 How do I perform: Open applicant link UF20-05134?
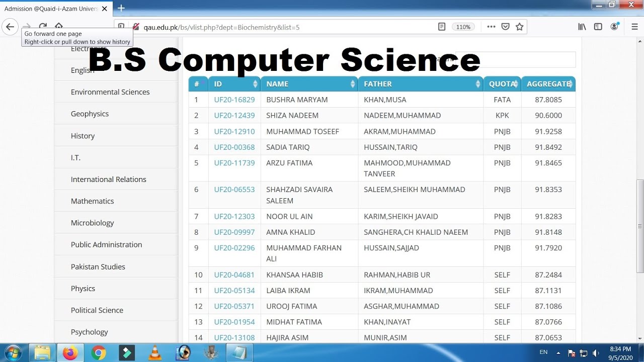(234, 290)
